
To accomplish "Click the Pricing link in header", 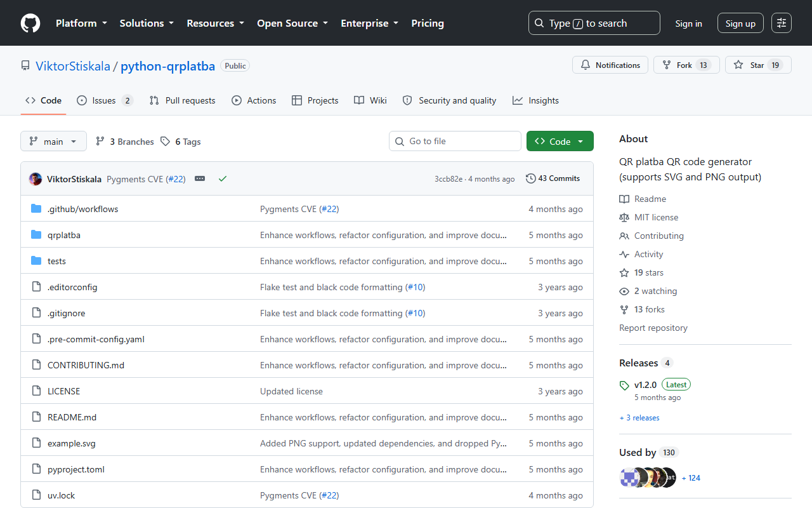I will point(428,23).
